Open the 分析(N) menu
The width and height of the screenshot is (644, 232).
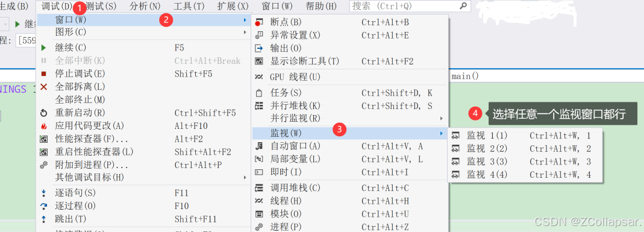(x=145, y=6)
